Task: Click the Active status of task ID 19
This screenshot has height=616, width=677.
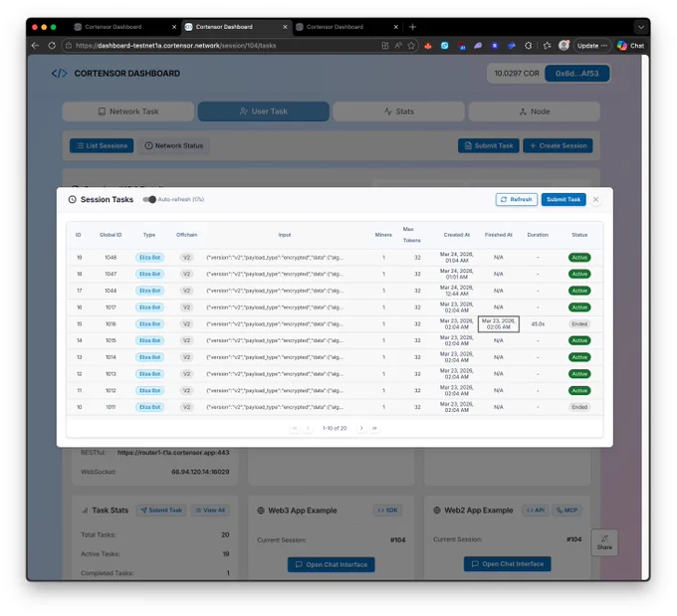Action: (x=579, y=258)
